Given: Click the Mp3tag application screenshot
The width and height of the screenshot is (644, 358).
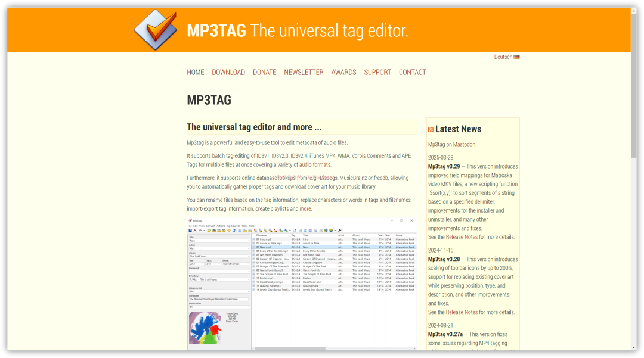Looking at the screenshot, I should click(302, 284).
